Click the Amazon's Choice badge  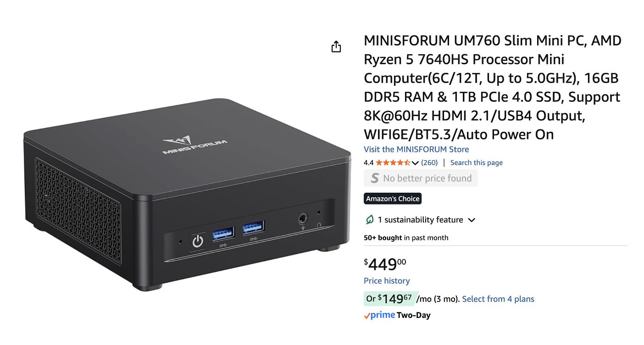tap(393, 199)
